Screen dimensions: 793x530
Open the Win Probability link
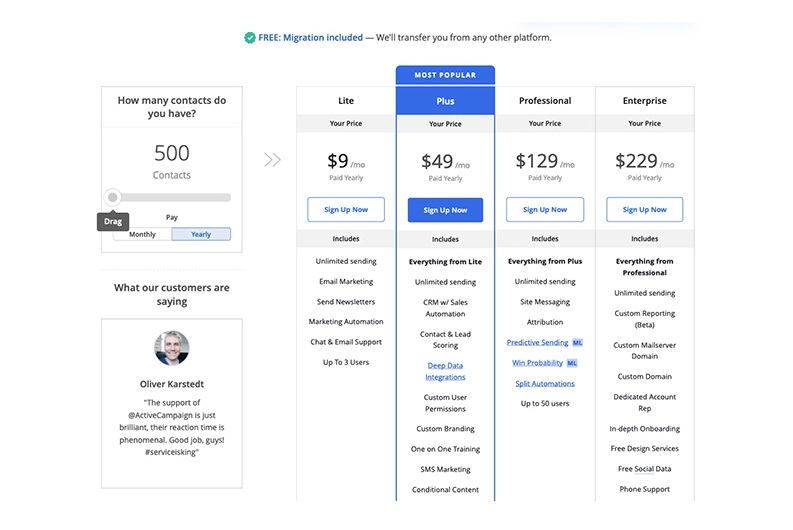pos(537,363)
